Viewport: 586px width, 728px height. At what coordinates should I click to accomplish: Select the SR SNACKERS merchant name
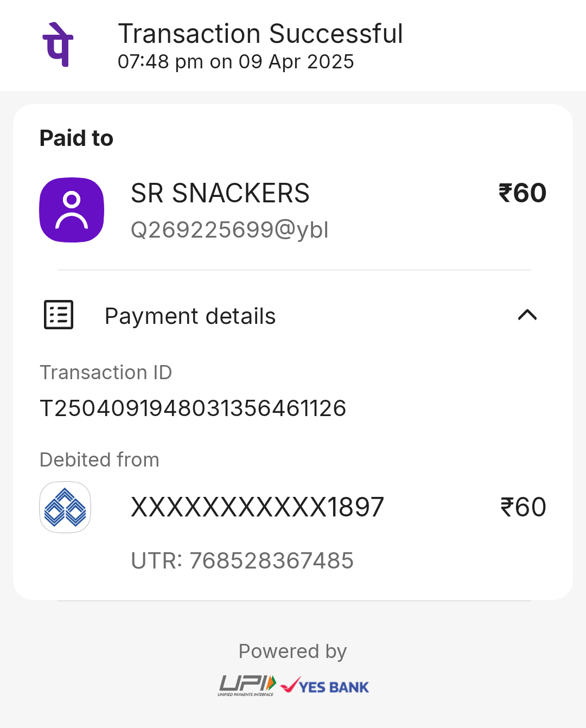coord(220,193)
